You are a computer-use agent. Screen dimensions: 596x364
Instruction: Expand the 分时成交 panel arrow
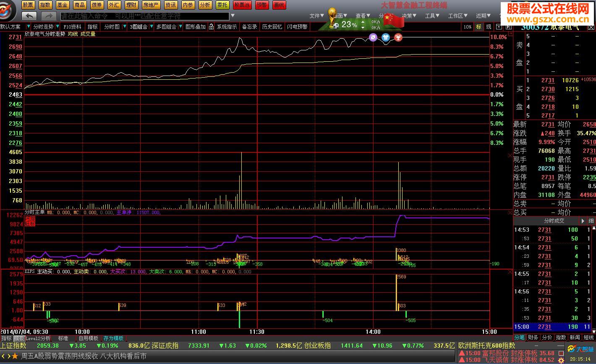pyautogui.click(x=583, y=221)
